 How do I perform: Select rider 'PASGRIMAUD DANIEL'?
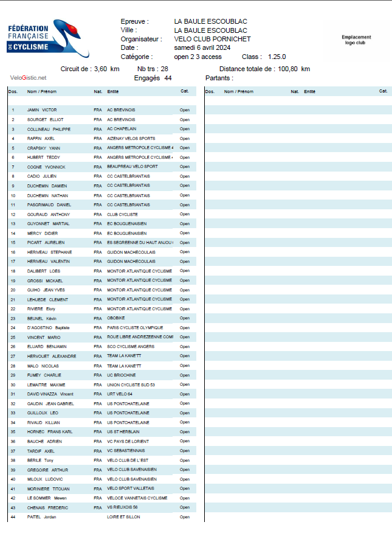point(49,205)
